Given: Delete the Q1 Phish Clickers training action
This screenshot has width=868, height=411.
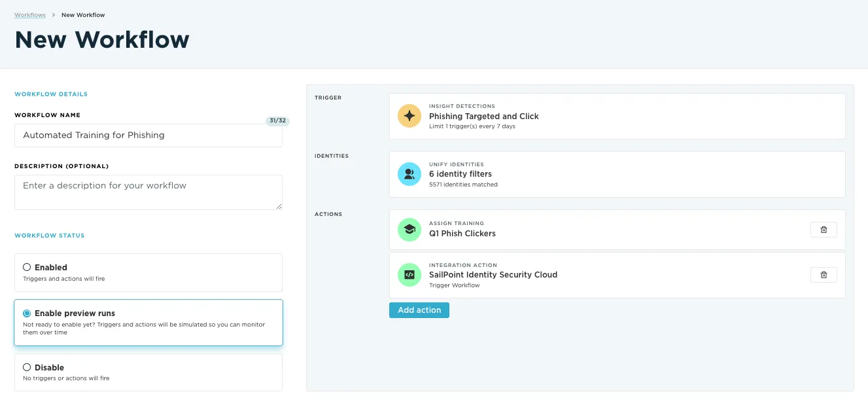Looking at the screenshot, I should 824,229.
